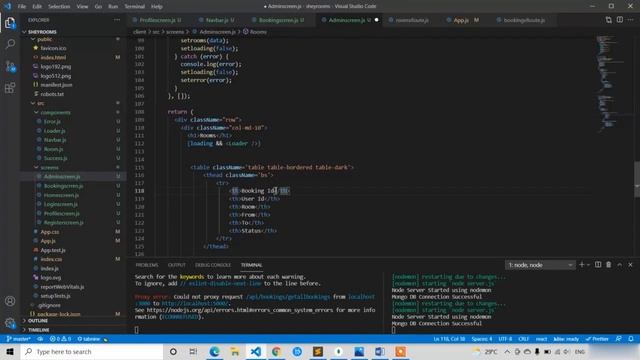Click the tabnine status bar item
The image size is (640, 360).
(x=92, y=339)
